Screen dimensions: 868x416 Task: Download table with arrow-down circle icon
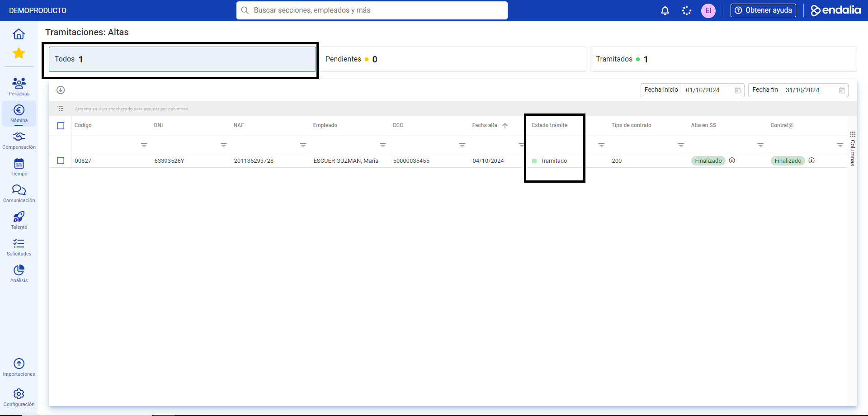61,90
